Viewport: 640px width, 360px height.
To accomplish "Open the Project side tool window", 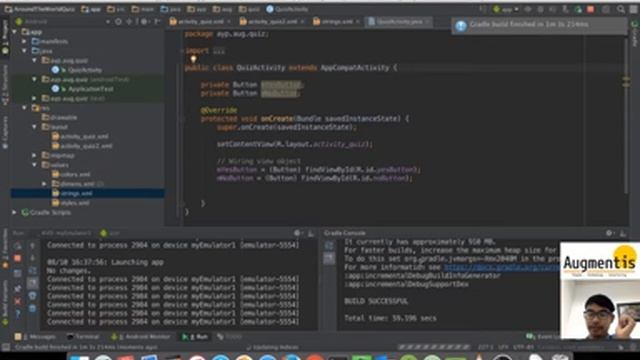I will [5, 38].
